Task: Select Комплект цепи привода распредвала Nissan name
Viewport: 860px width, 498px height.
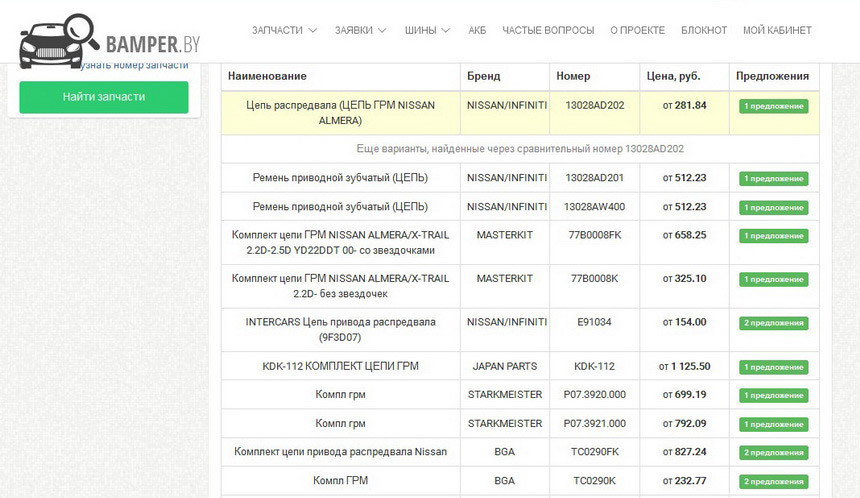Action: point(340,452)
